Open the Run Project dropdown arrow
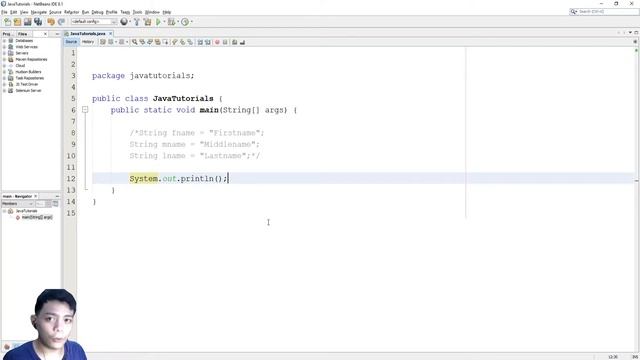This screenshot has height=360, width=640. click(164, 22)
